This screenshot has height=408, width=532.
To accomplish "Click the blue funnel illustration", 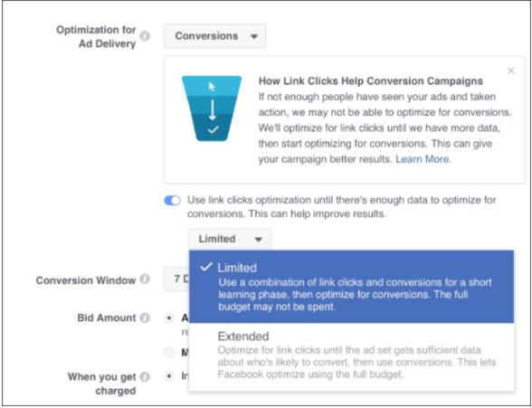I will tap(212, 109).
